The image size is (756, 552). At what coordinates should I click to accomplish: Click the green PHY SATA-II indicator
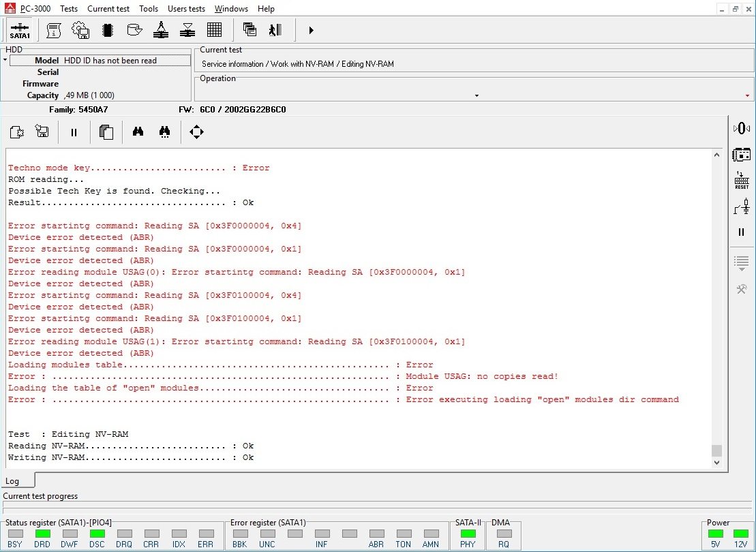coord(468,533)
